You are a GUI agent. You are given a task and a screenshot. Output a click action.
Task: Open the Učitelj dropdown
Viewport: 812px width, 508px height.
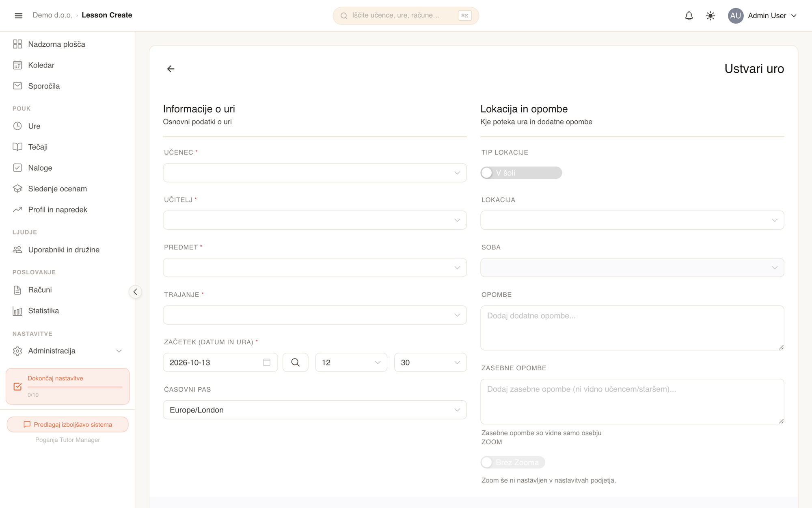coord(315,220)
